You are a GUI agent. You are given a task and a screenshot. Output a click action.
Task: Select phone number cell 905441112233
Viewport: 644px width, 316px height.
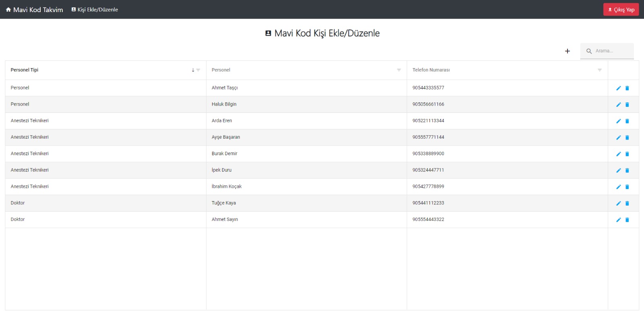point(428,203)
